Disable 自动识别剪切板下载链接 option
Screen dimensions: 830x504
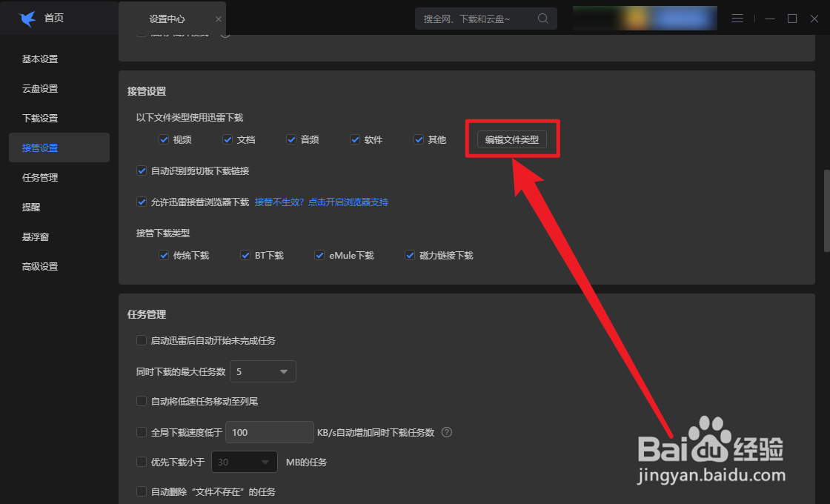coord(142,170)
